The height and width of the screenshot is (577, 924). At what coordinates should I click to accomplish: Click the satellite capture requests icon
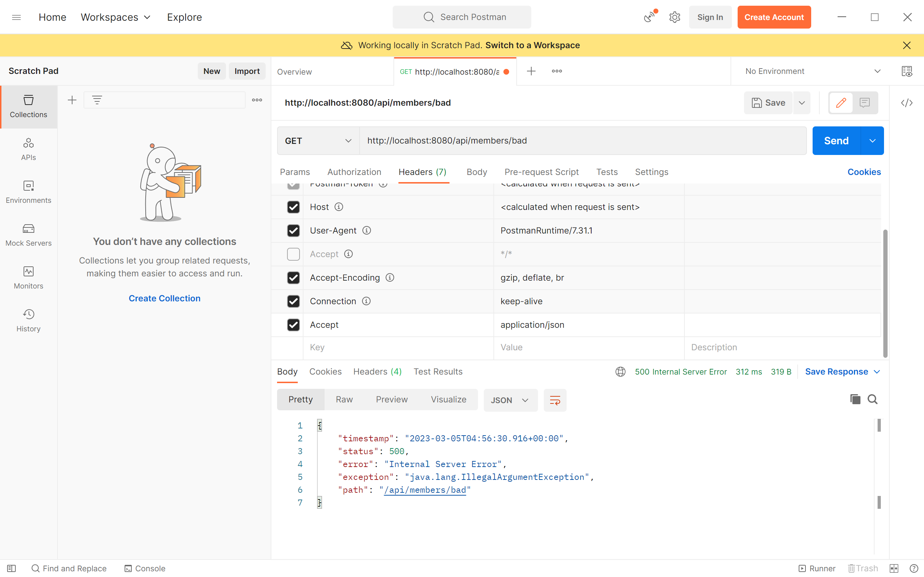pos(650,17)
